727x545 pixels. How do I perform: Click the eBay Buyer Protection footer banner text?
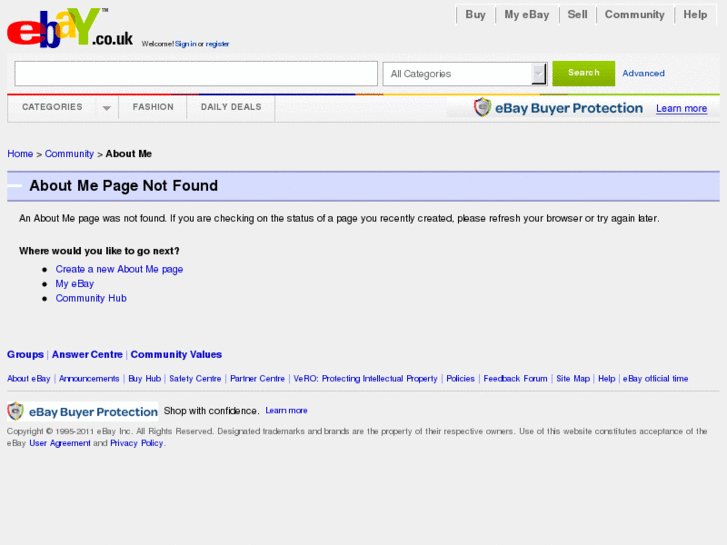point(93,411)
